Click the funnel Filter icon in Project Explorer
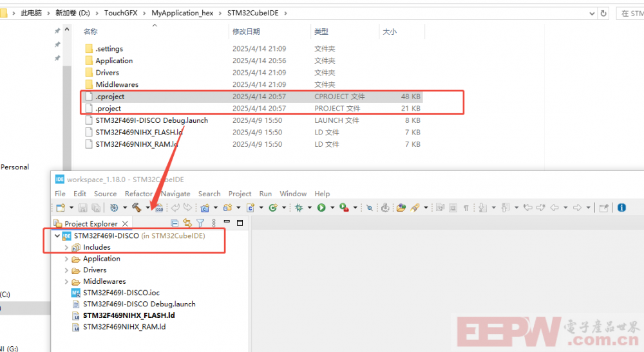The width and height of the screenshot is (644, 352). tap(200, 223)
